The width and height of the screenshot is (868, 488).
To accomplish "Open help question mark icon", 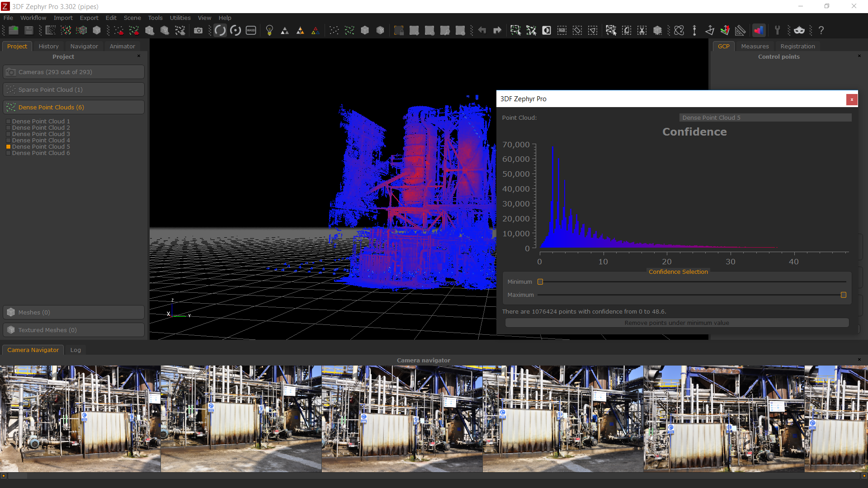I will click(821, 30).
